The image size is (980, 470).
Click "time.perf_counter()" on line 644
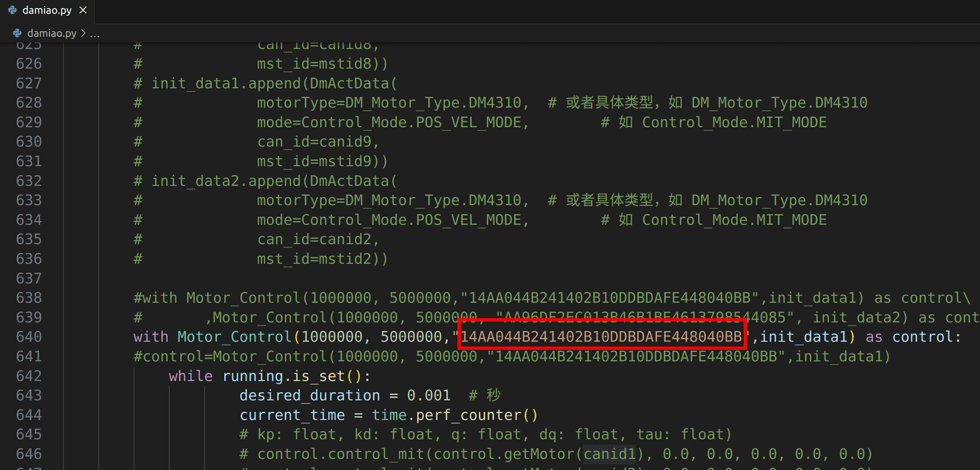click(455, 415)
